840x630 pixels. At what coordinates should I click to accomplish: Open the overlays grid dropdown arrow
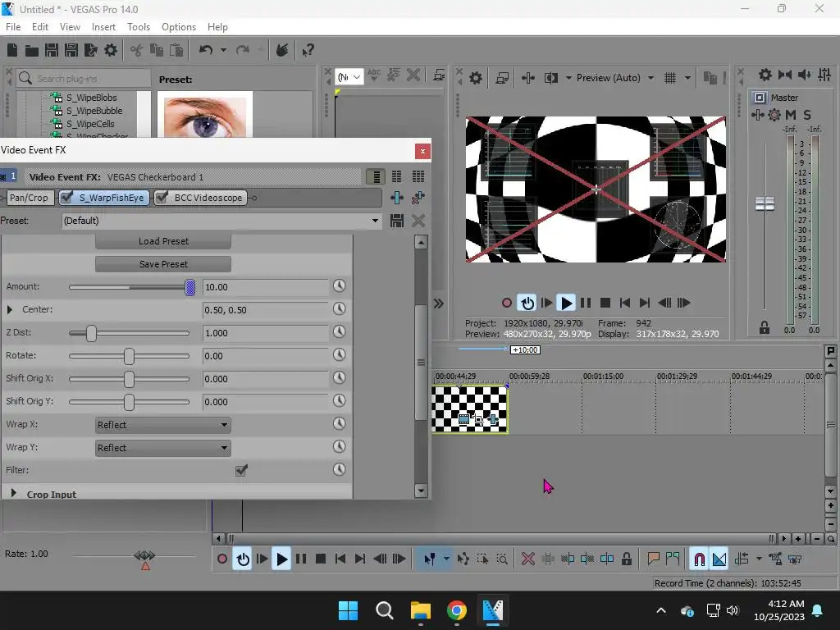[x=687, y=78]
